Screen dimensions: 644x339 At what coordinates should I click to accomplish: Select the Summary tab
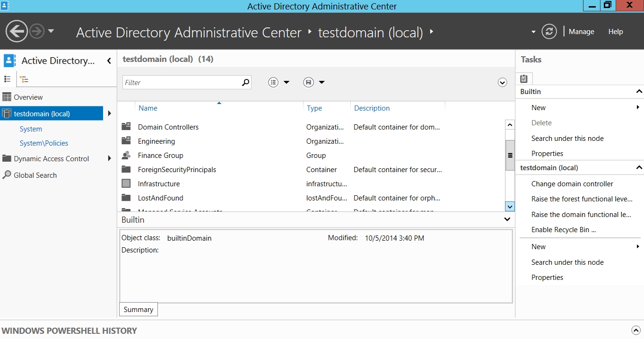(x=138, y=309)
